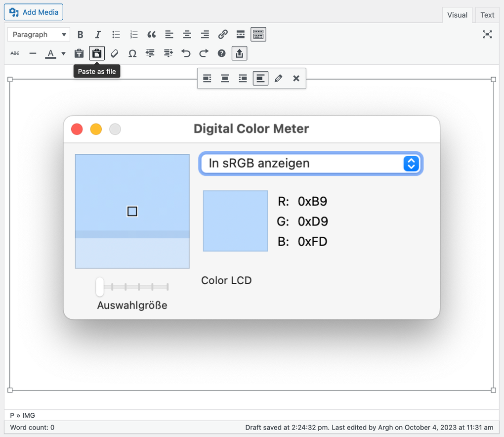
Task: Insert or edit a link
Action: pos(223,35)
